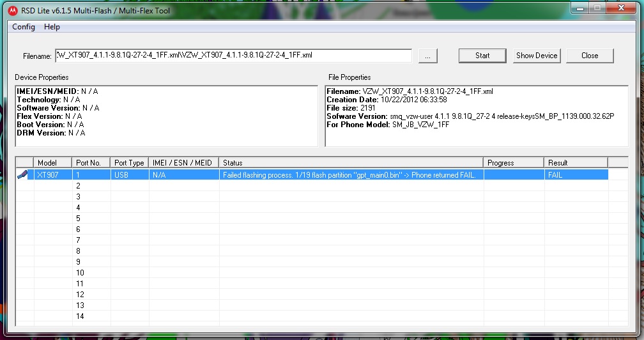The width and height of the screenshot is (644, 340).
Task: Select port number 12 row
Action: (321, 295)
